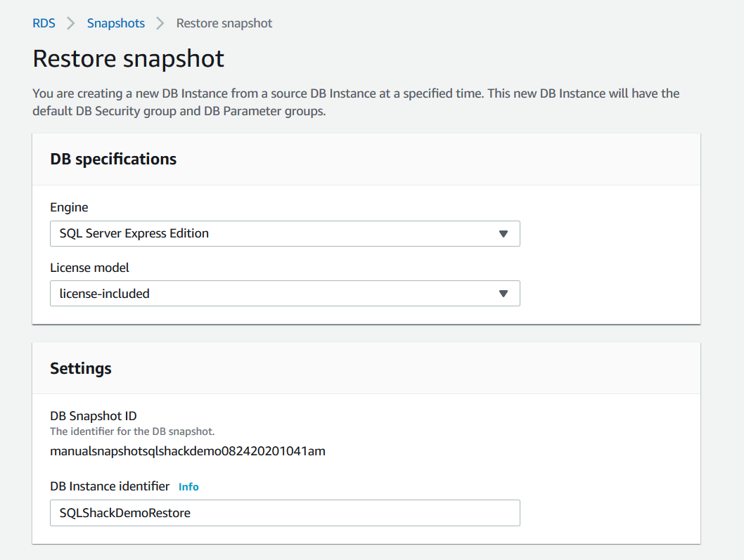The image size is (744, 560).
Task: Open Info for DB Instance identifier
Action: 188,486
